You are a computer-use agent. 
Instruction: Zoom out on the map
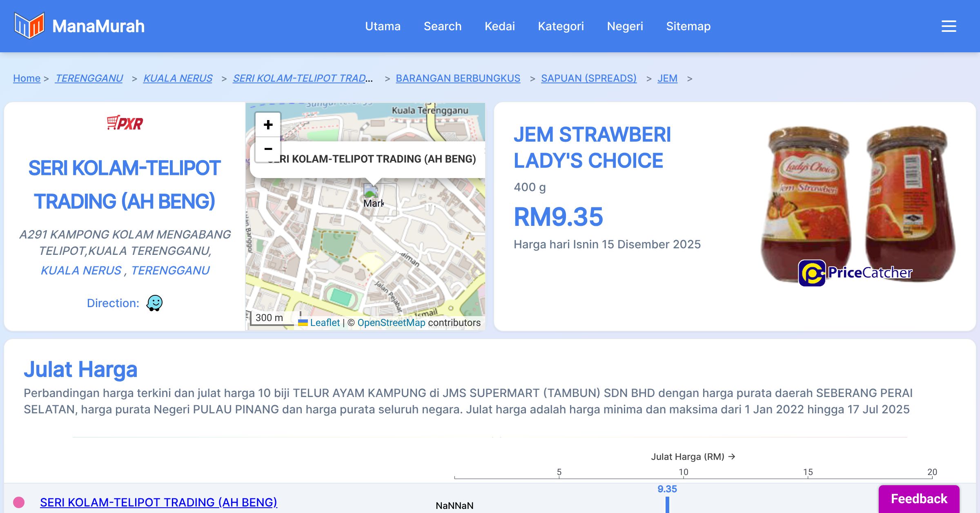[268, 149]
